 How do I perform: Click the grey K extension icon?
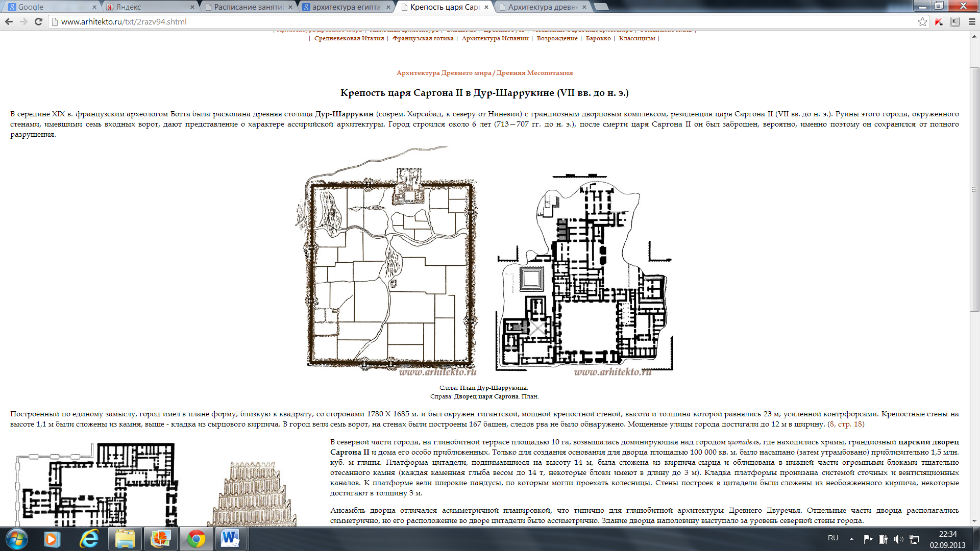pos(955,21)
